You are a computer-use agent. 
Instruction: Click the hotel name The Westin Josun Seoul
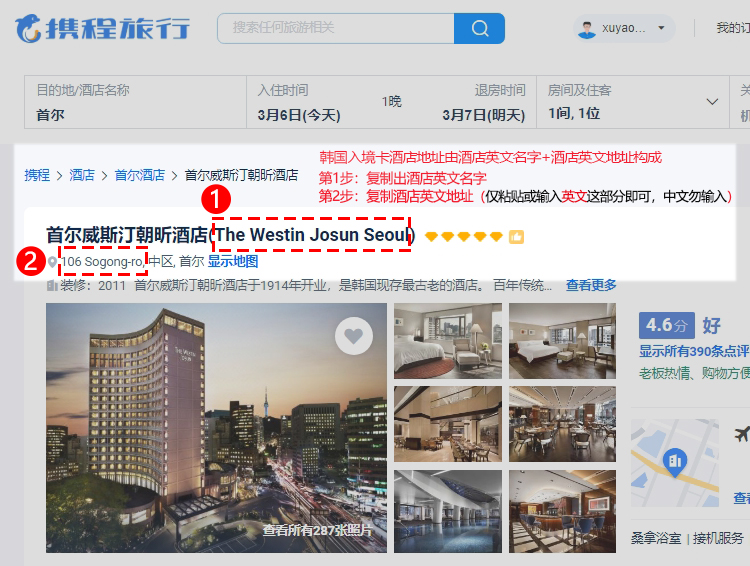pyautogui.click(x=312, y=234)
